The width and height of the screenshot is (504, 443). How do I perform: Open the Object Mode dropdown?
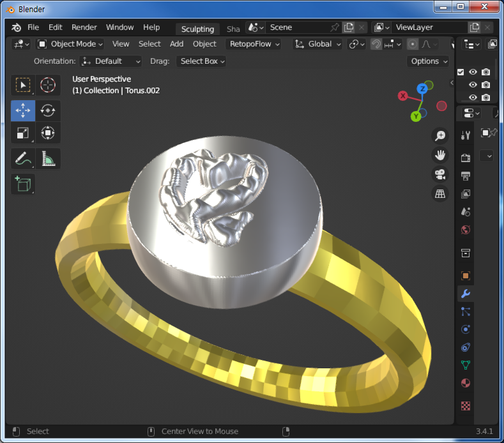coord(70,44)
